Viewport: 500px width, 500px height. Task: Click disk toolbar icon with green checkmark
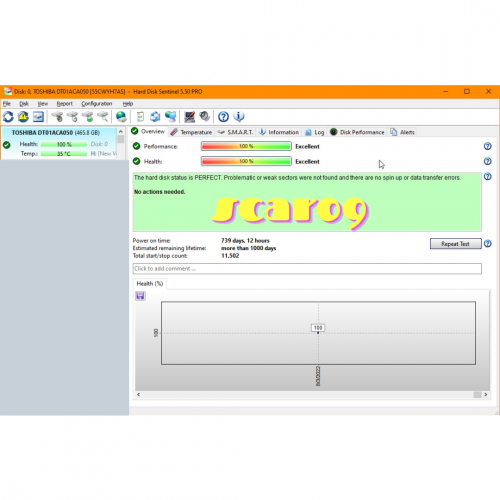coord(88,117)
